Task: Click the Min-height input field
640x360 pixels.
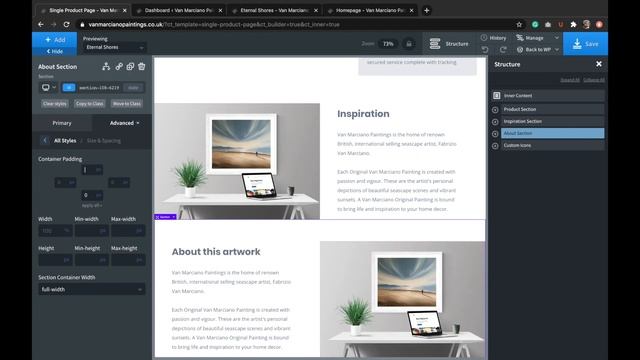Action: pos(91,260)
